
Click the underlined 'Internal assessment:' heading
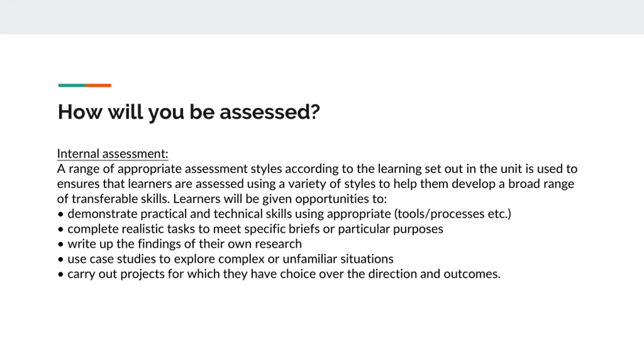tap(113, 154)
